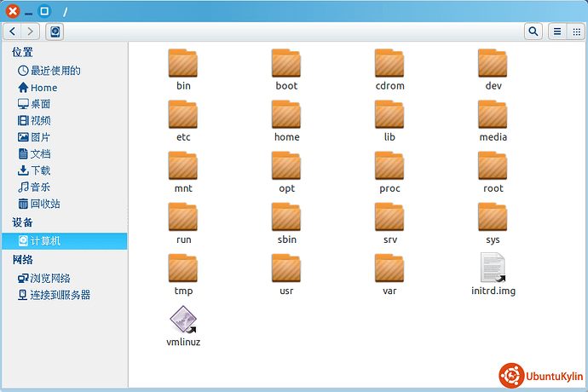Open the search magnifier icon
This screenshot has width=588, height=392.
[x=533, y=32]
